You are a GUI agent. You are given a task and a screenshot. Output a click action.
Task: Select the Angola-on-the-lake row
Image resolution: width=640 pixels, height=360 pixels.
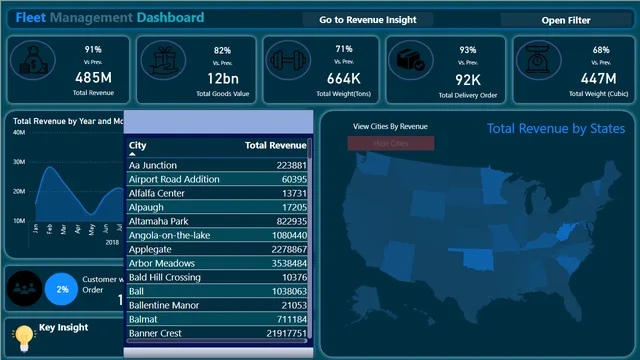pyautogui.click(x=218, y=235)
